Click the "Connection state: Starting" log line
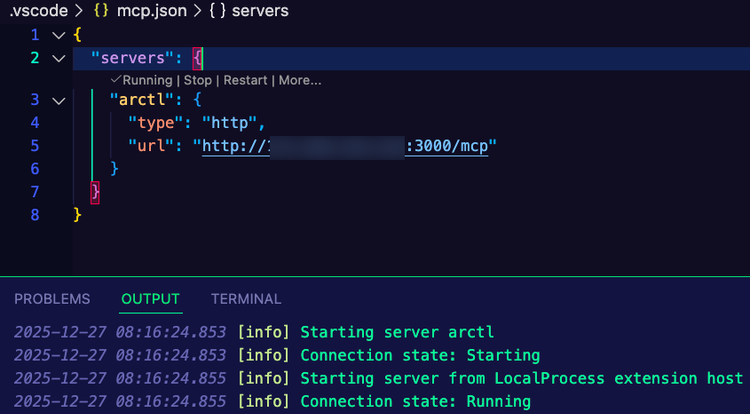This screenshot has height=414, width=750. click(x=277, y=355)
